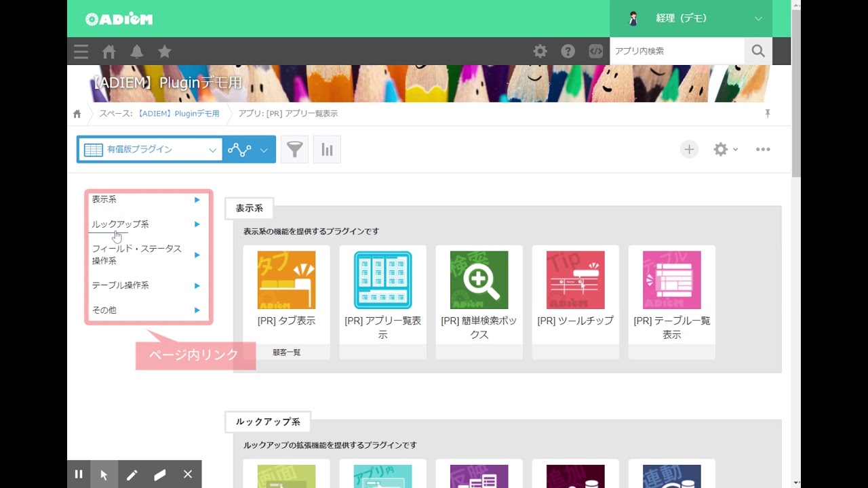Click the search magnifier button

(758, 51)
